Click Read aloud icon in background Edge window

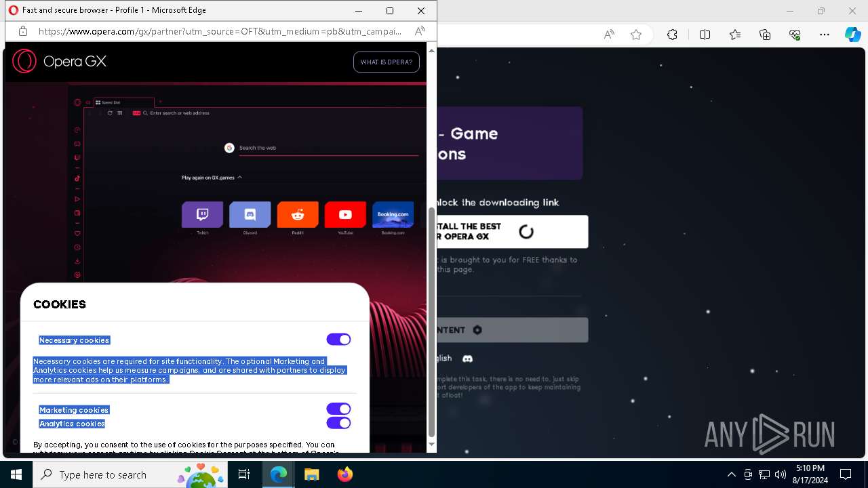click(x=609, y=35)
